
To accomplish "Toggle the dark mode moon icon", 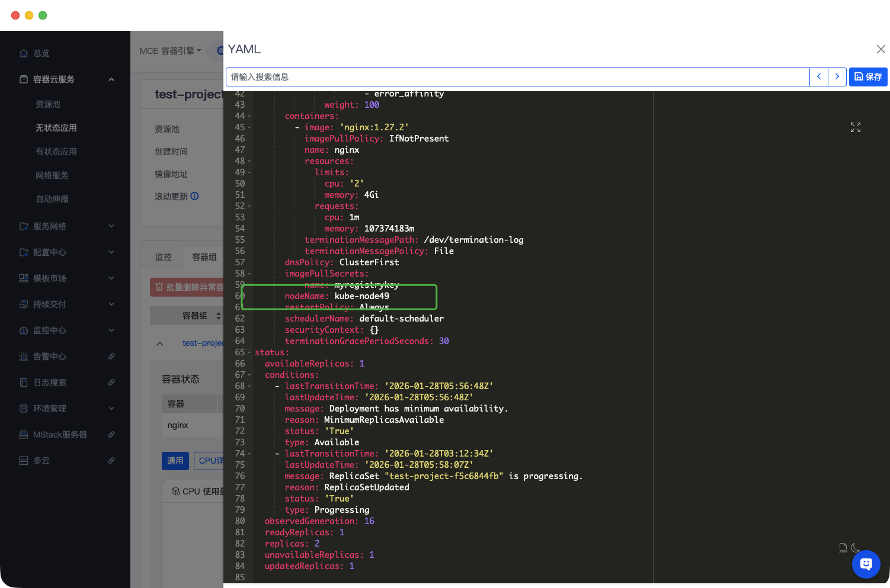I will 856,548.
